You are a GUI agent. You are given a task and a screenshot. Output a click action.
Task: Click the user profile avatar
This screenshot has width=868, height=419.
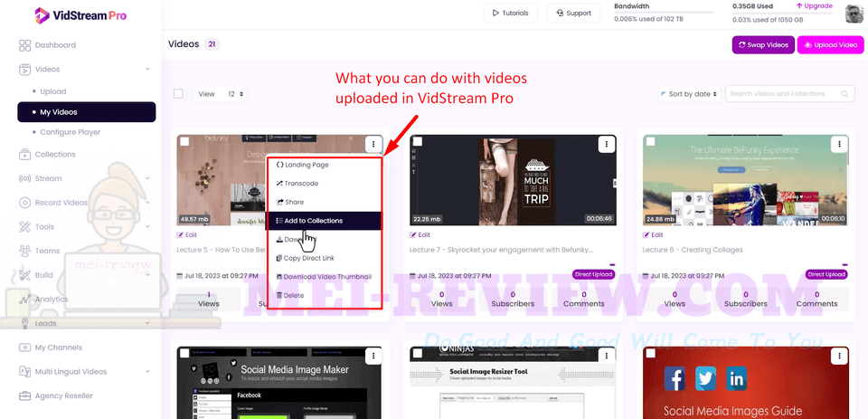[x=854, y=14]
